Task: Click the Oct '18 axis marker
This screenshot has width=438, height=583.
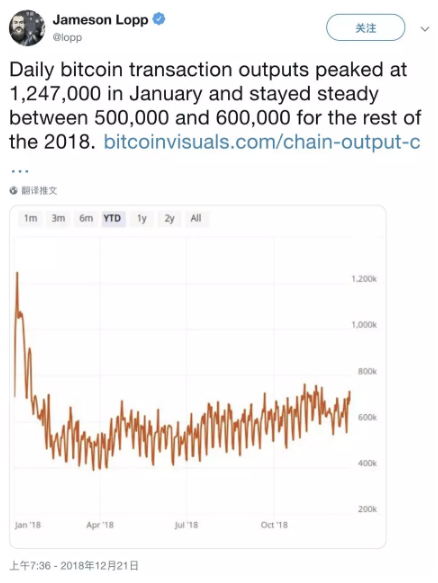Action: 274,525
